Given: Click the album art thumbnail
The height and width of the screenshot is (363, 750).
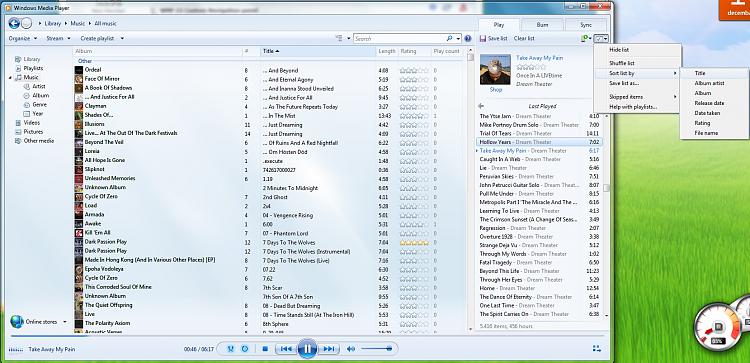Looking at the screenshot, I should pyautogui.click(x=495, y=69).
